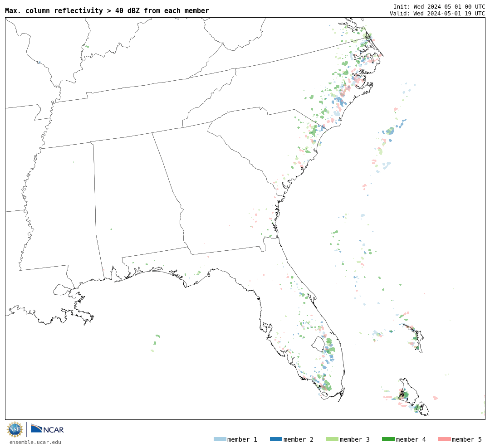This screenshot has width=490, height=448.
Task: Click the 'Max. column reflectivity > 40 dBZ' title
Action: (107, 10)
